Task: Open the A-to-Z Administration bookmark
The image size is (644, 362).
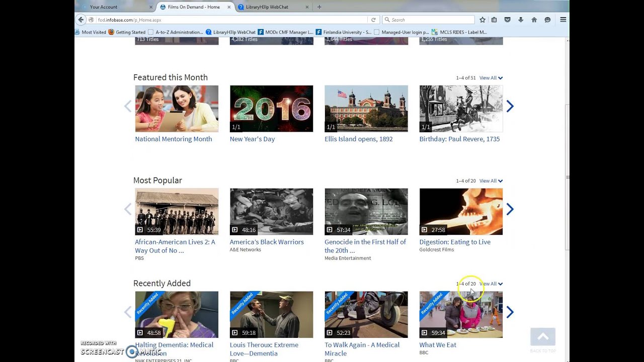Action: [176, 32]
